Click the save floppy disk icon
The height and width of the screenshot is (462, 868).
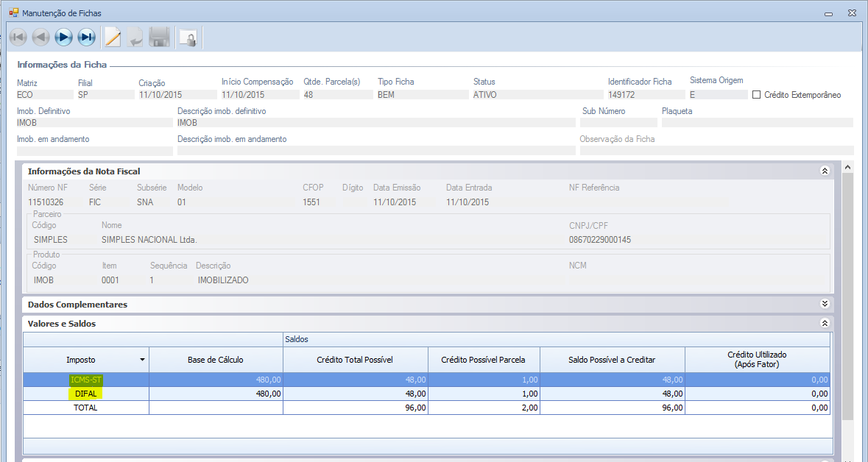point(159,37)
